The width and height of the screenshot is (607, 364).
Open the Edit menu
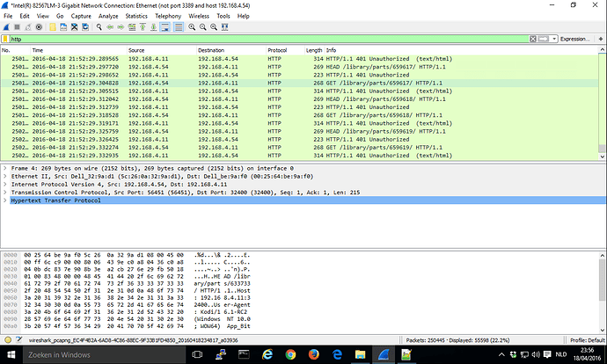tap(25, 16)
